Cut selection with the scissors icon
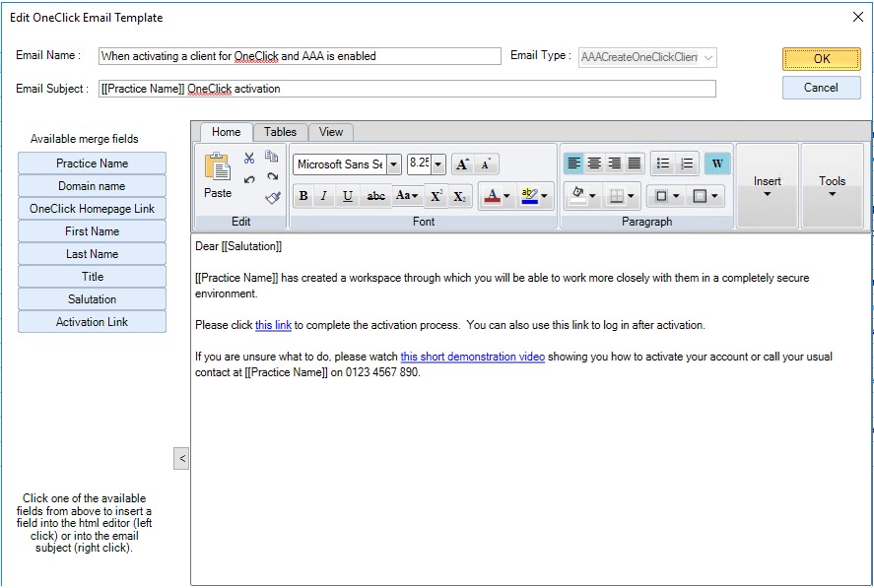The image size is (874, 588). pos(249,159)
